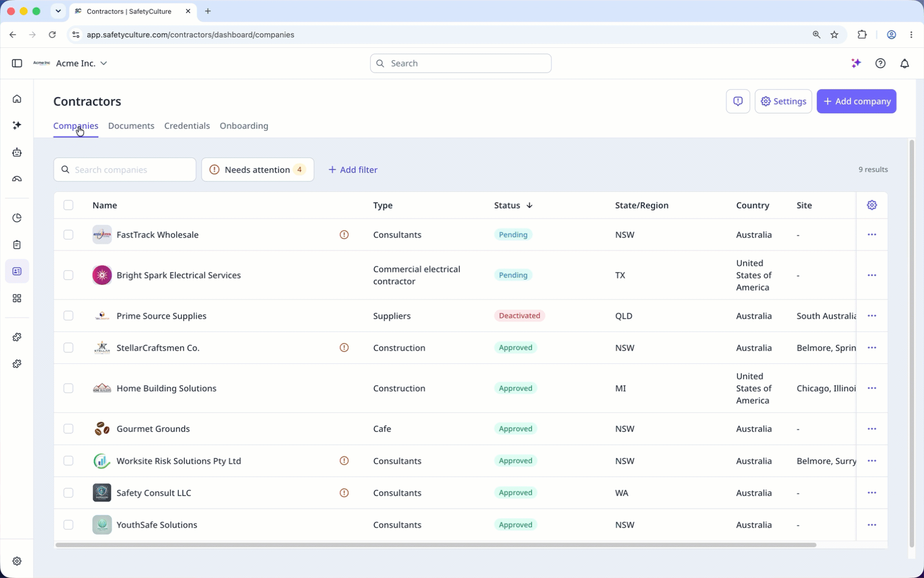Toggle the sidebar panel icon
The image size is (924, 578).
click(17, 63)
